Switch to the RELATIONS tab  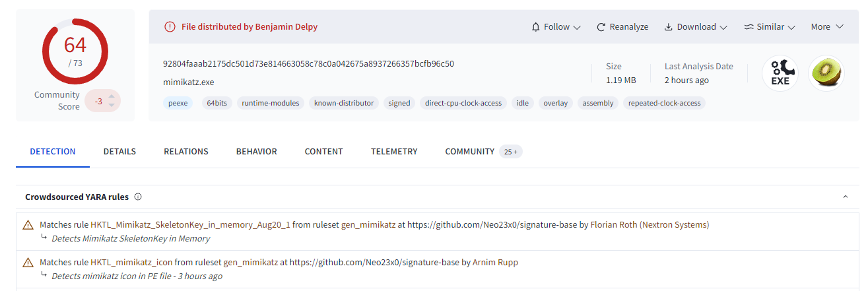coord(186,151)
